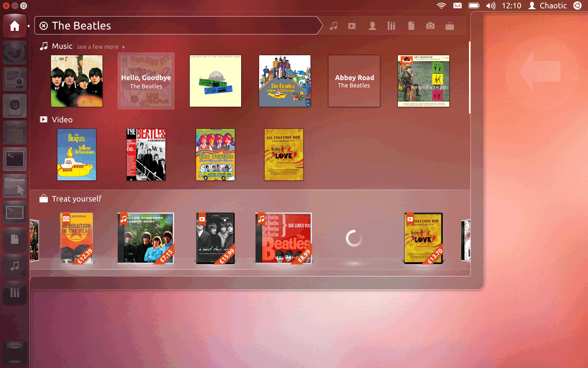This screenshot has height=368, width=588.
Task: Open the Chaotic user menu
Action: click(548, 6)
